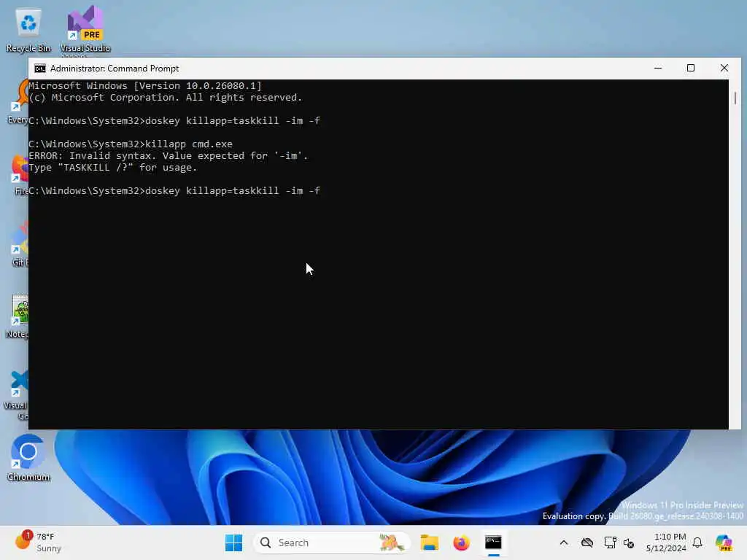Click the Visual Studio Code desktop shortcut

tap(16, 395)
